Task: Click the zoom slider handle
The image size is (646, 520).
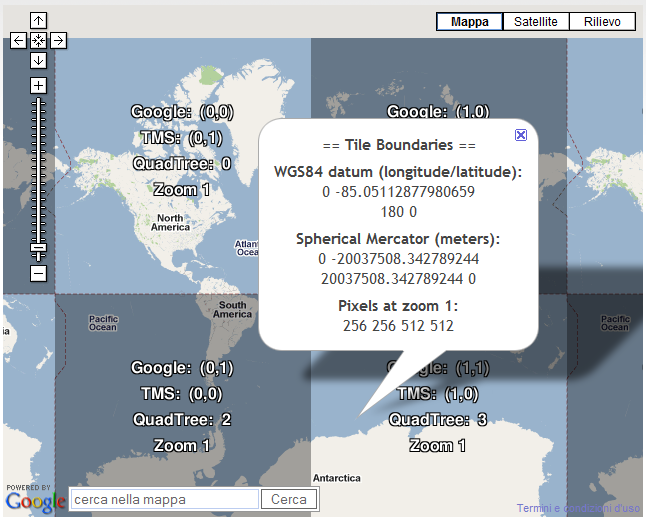Action: [x=38, y=248]
